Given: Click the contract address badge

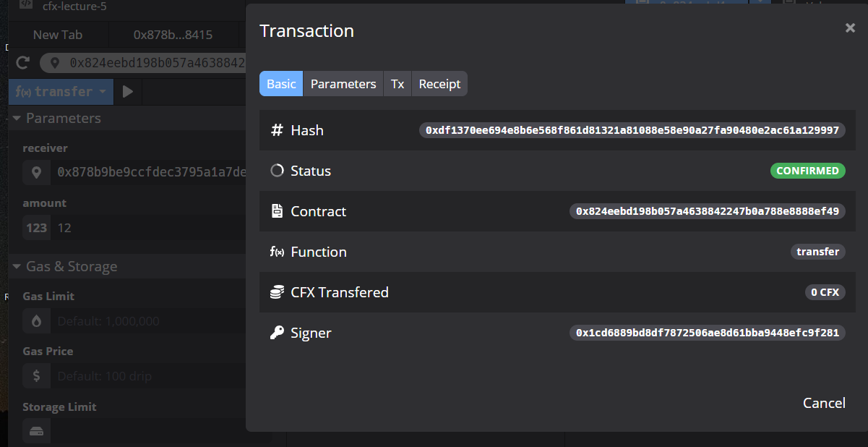Looking at the screenshot, I should pos(707,211).
